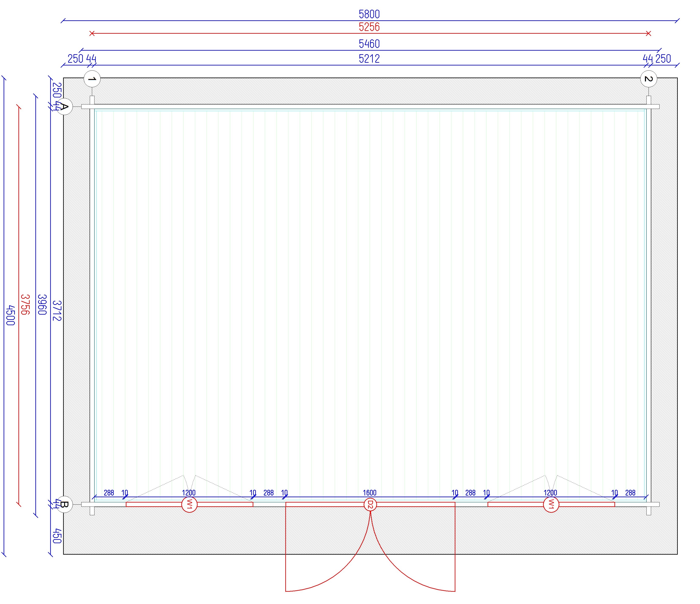700x604 pixels.
Task: Select grid axis marker B circle
Action: (x=64, y=504)
